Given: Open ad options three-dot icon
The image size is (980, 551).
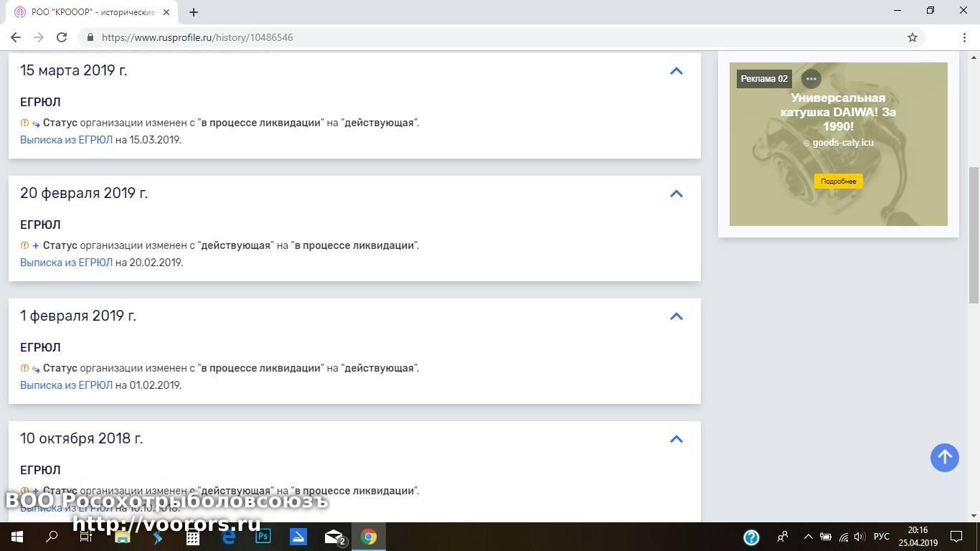Looking at the screenshot, I should tap(811, 79).
